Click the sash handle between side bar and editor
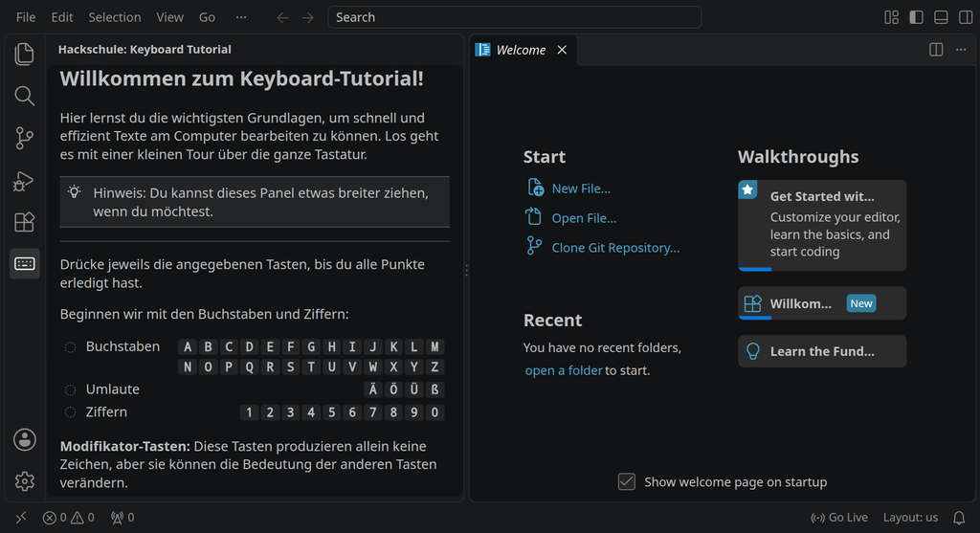Viewport: 980px width, 533px height. [x=466, y=269]
